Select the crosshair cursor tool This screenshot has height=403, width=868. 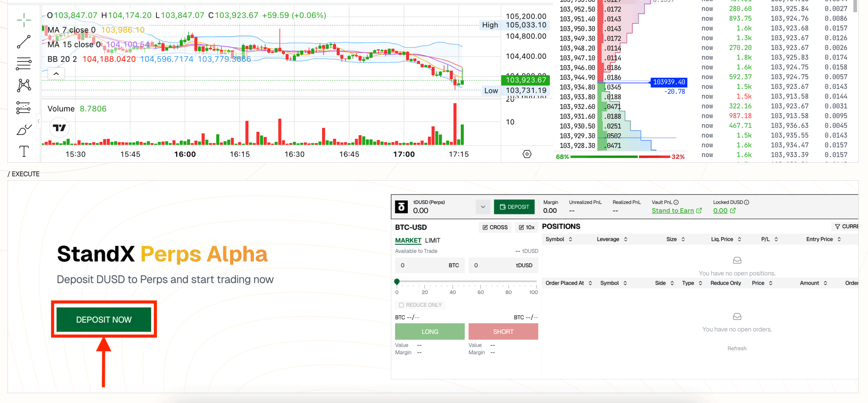24,20
